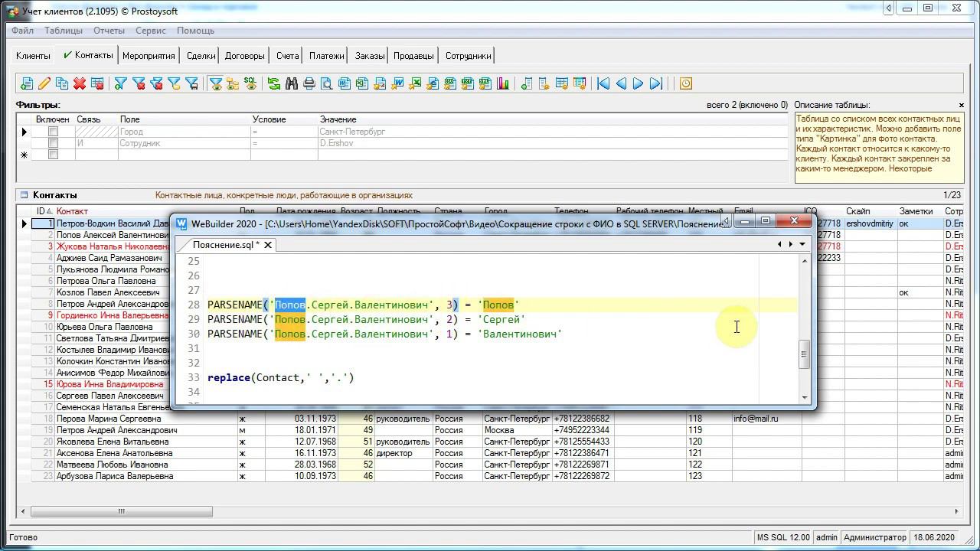
Task: Collapse the Контакты table panel header icon
Action: point(24,195)
